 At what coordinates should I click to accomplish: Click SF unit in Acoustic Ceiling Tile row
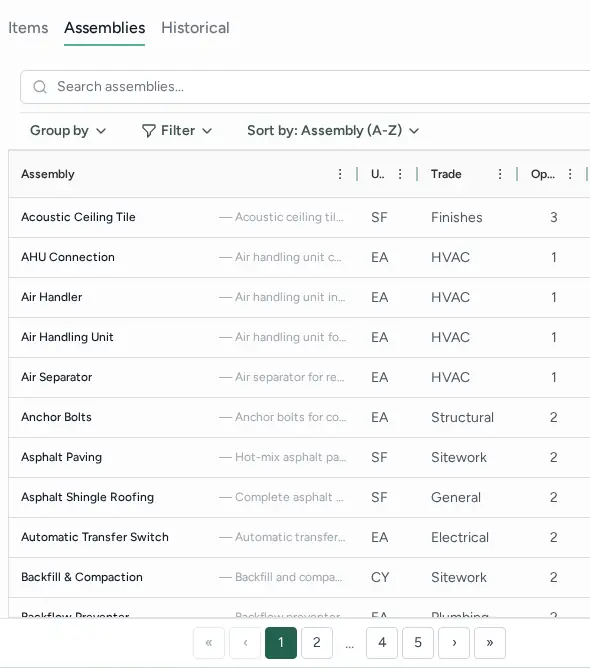pyautogui.click(x=379, y=217)
